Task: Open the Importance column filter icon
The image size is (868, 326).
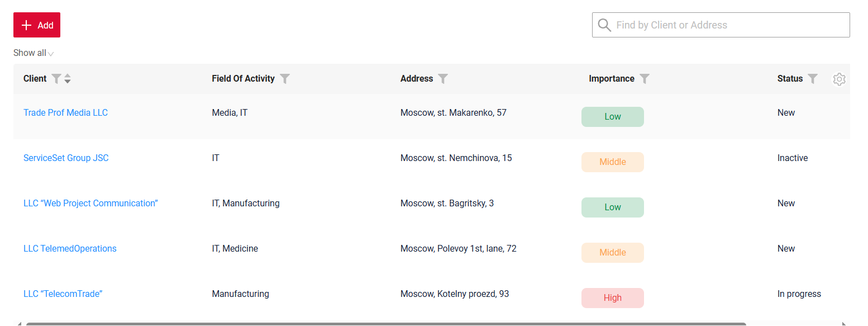Action: [x=645, y=79]
